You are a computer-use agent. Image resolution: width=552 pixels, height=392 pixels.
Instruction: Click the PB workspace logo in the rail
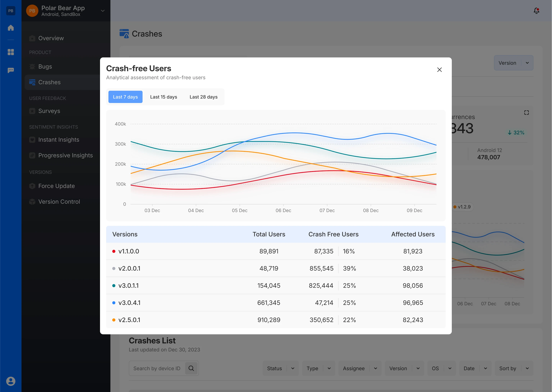click(x=11, y=11)
